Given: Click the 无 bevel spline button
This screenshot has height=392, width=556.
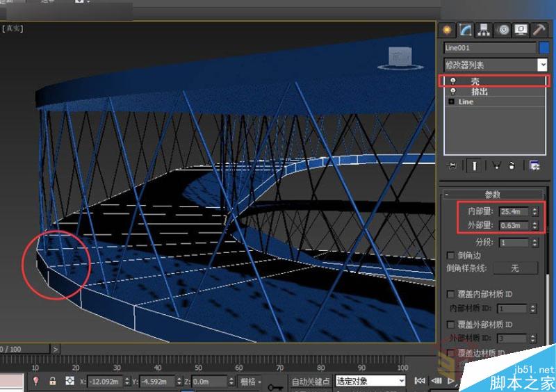Looking at the screenshot, I should (516, 268).
